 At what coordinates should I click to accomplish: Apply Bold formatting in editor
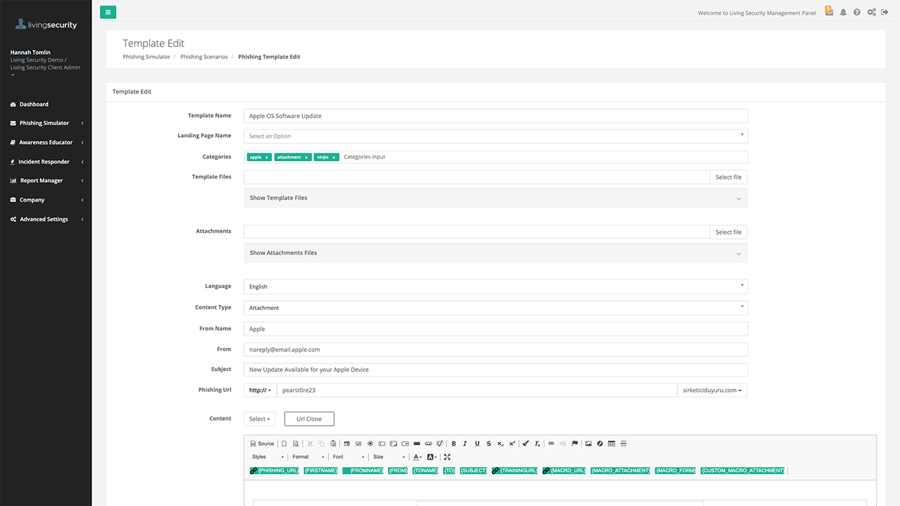point(453,443)
